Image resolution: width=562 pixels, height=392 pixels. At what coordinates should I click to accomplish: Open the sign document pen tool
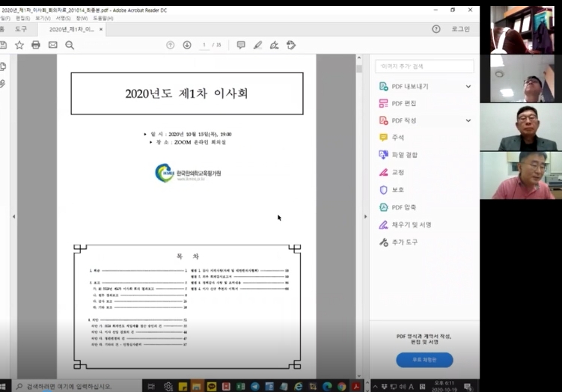click(x=274, y=45)
